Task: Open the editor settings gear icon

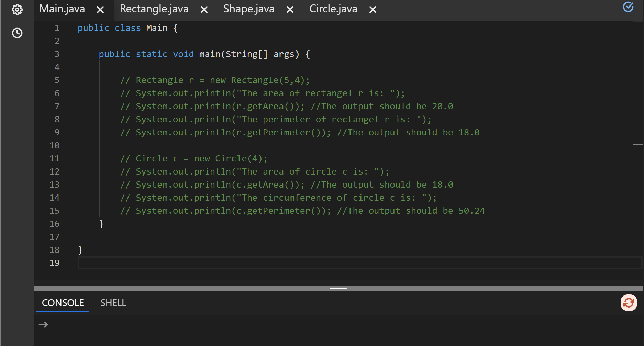Action: (17, 10)
